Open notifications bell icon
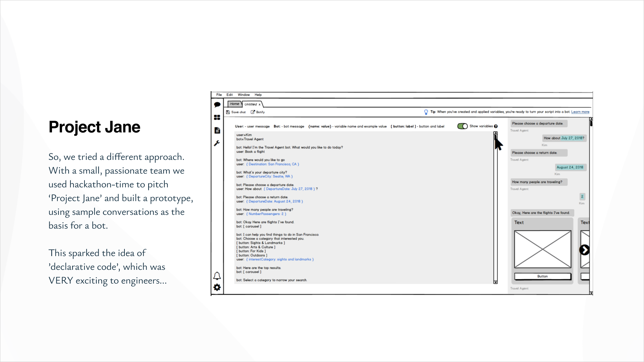The image size is (644, 362). 217,276
